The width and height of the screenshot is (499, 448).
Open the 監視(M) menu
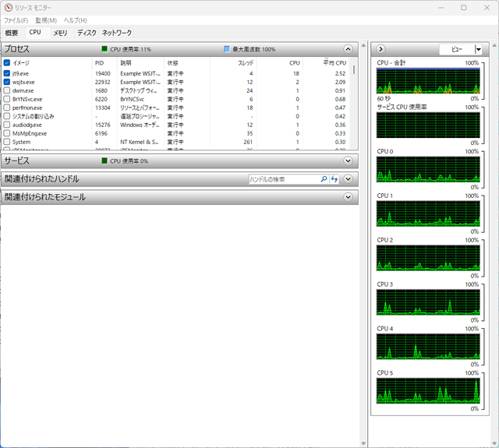tap(46, 20)
